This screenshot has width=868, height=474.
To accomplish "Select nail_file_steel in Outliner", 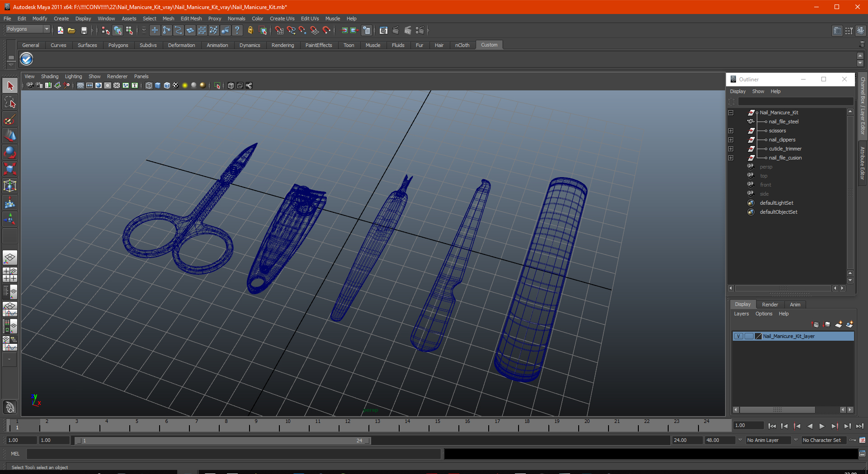I will [783, 122].
